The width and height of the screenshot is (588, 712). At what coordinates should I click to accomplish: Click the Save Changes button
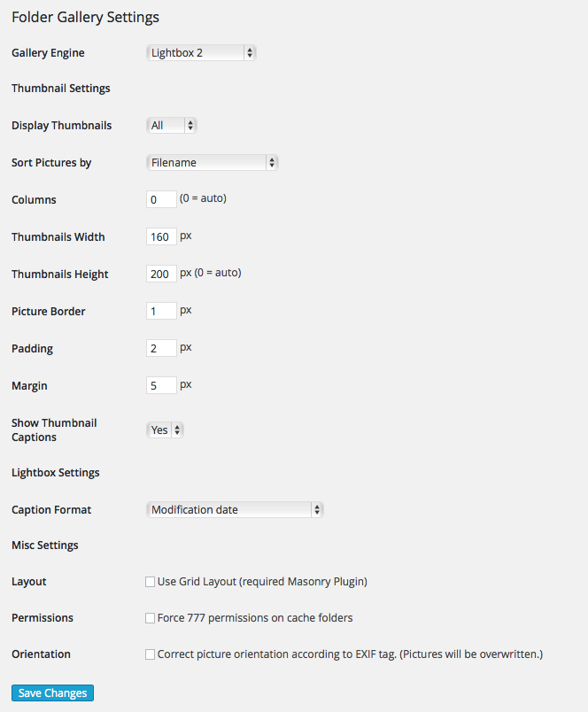click(52, 693)
